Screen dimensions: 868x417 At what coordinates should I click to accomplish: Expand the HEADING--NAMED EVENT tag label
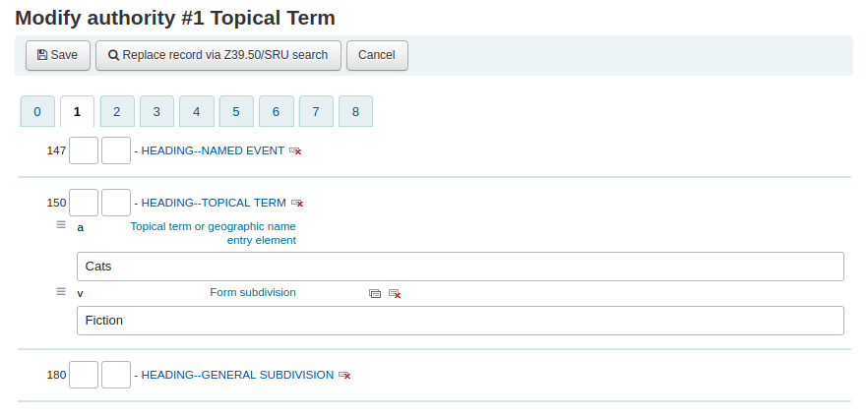(x=213, y=150)
